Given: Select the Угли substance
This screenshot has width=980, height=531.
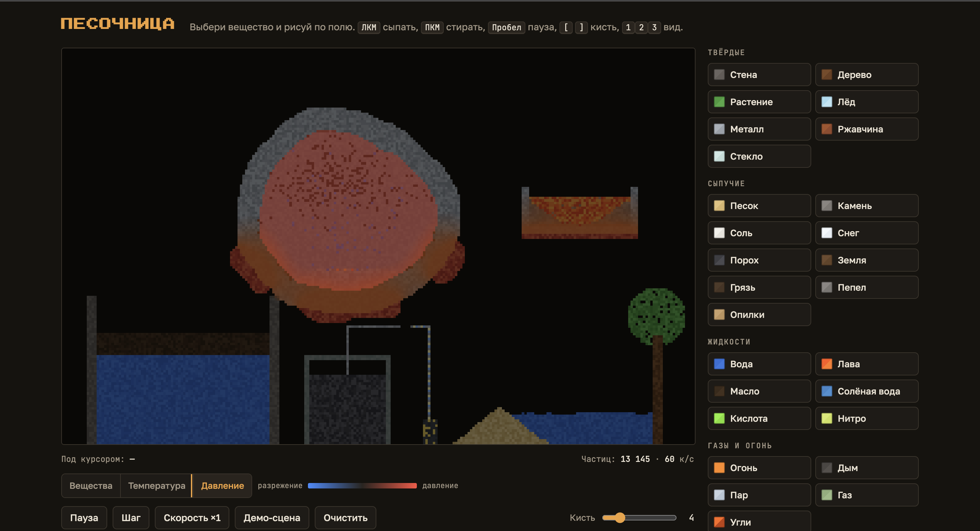Looking at the screenshot, I should (x=759, y=521).
